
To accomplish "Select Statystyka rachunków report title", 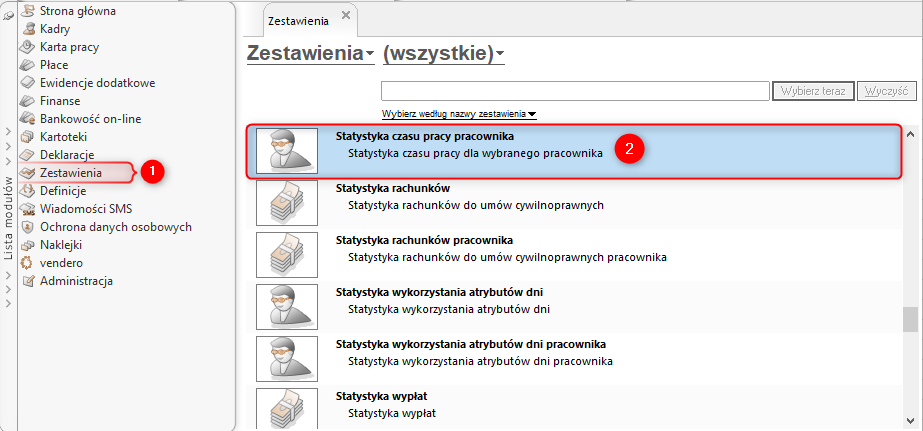I will (x=393, y=188).
